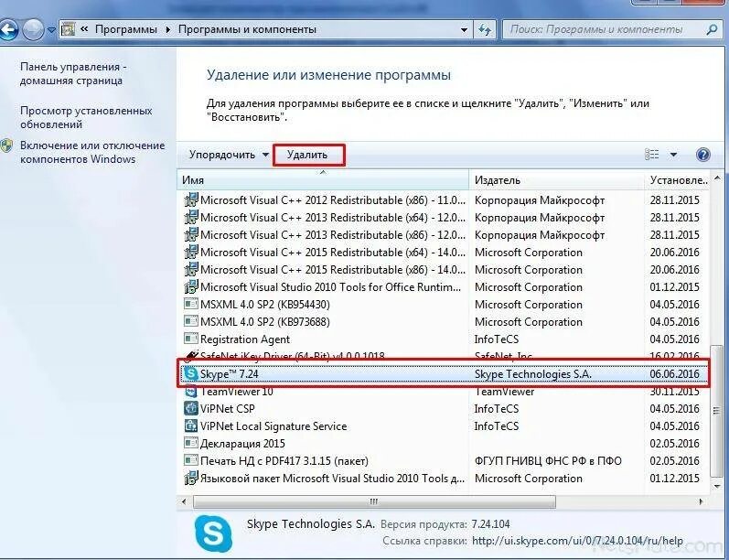Sort by the Издатель column header
This screenshot has width=729, height=560.
point(557,180)
